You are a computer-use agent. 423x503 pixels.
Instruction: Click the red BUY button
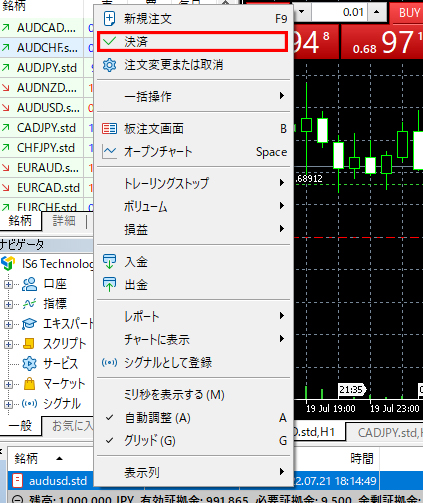point(408,13)
